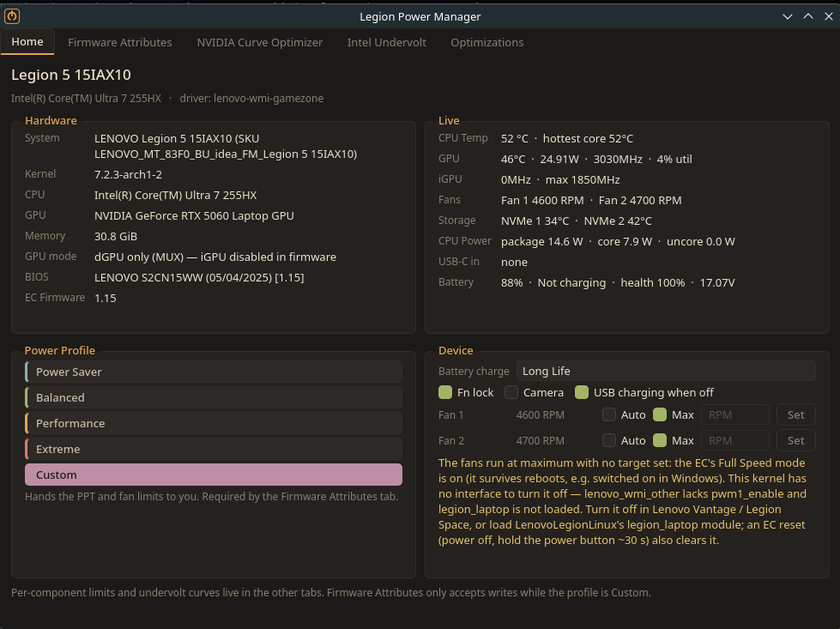Click the title bar maximize chevron
840x629 pixels.
pos(808,16)
